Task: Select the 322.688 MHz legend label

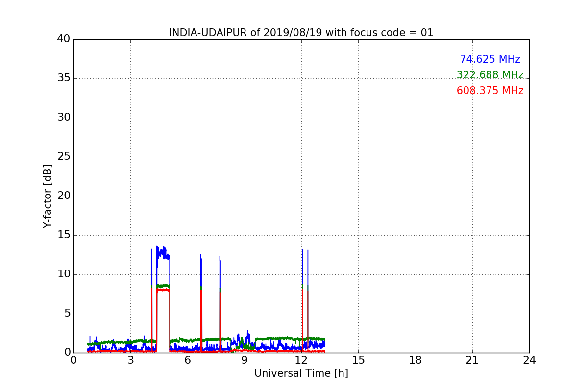Action: point(490,75)
